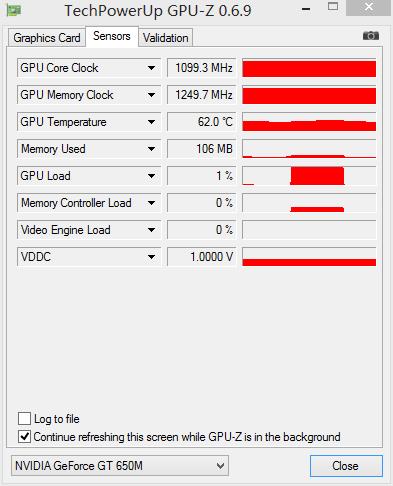Minimize the GPU-Z window
The image size is (393, 486).
pos(306,9)
